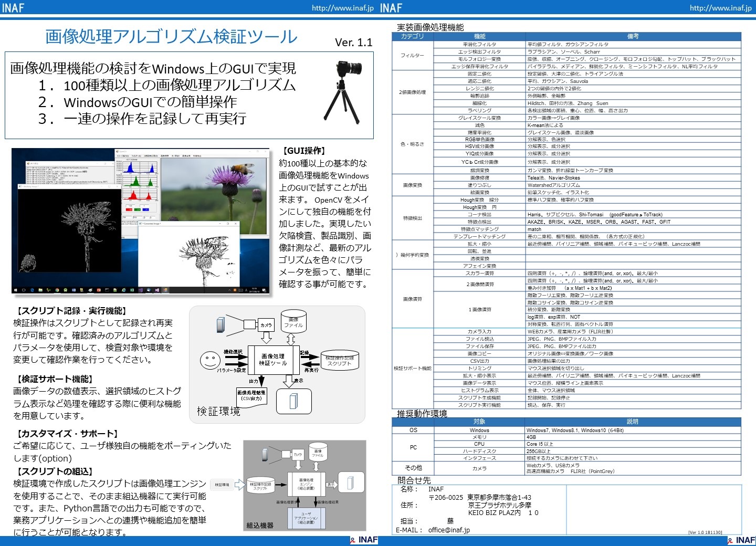Click the blue histogram graph in screenshot
Image resolution: width=756 pixels, height=546 pixels.
(140, 167)
